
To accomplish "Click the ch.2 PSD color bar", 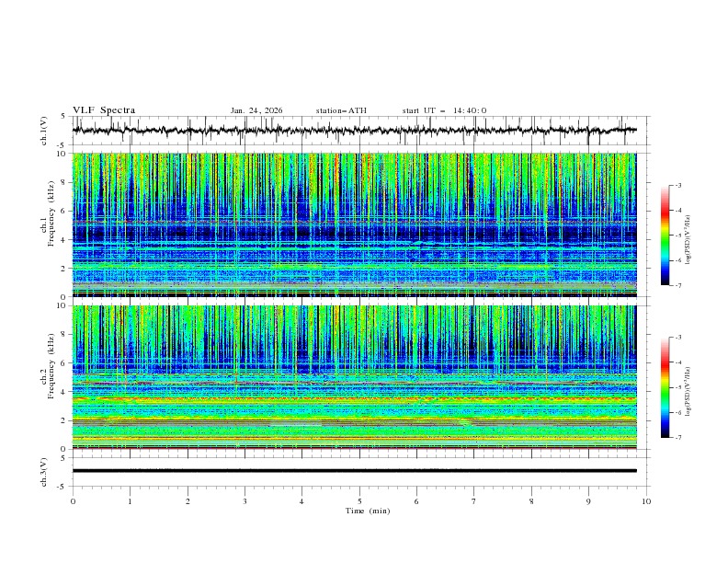I will (x=665, y=387).
